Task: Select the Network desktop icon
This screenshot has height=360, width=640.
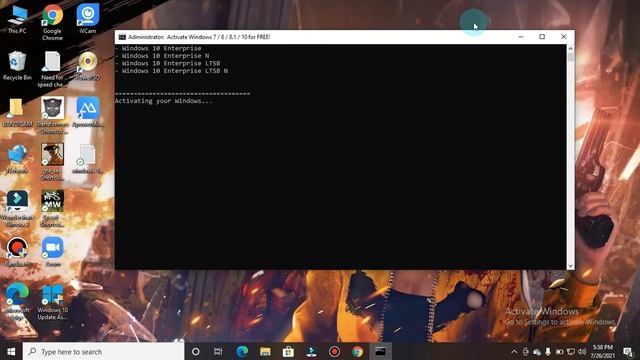Action: [17, 159]
